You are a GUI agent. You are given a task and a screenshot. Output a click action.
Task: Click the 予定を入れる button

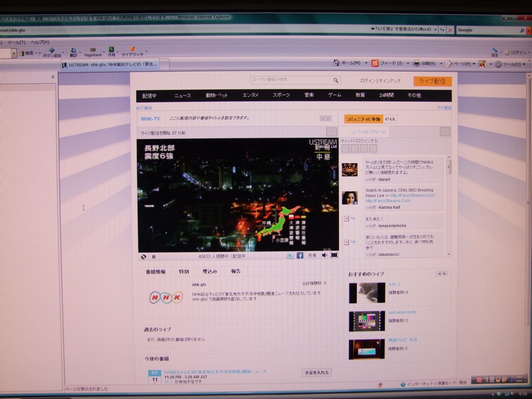[316, 372]
